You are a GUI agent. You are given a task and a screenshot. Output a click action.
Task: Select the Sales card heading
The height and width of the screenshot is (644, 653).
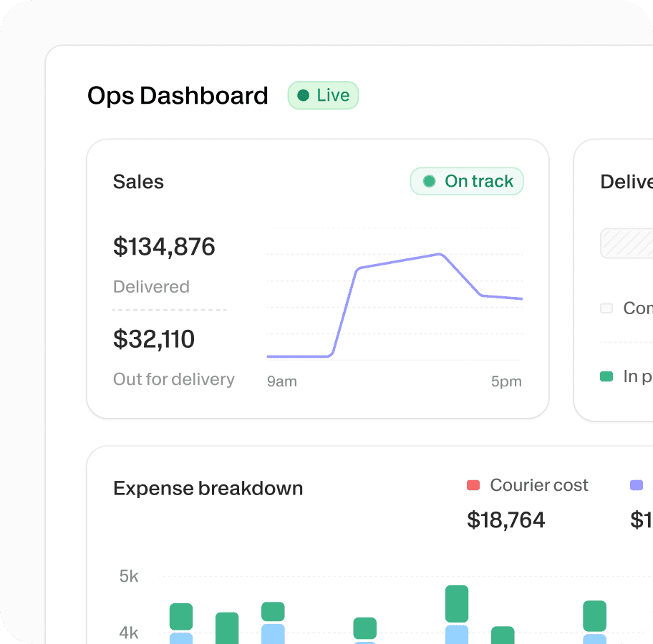pyautogui.click(x=138, y=182)
